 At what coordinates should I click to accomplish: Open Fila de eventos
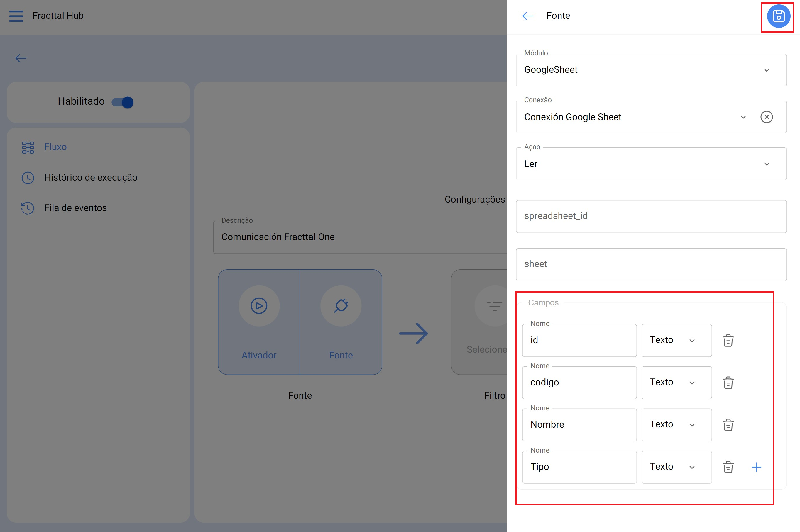(75, 208)
